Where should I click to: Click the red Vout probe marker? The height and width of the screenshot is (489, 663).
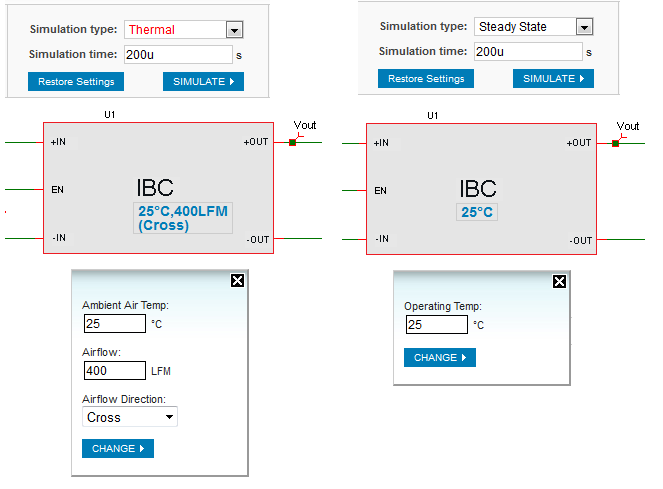616,143
